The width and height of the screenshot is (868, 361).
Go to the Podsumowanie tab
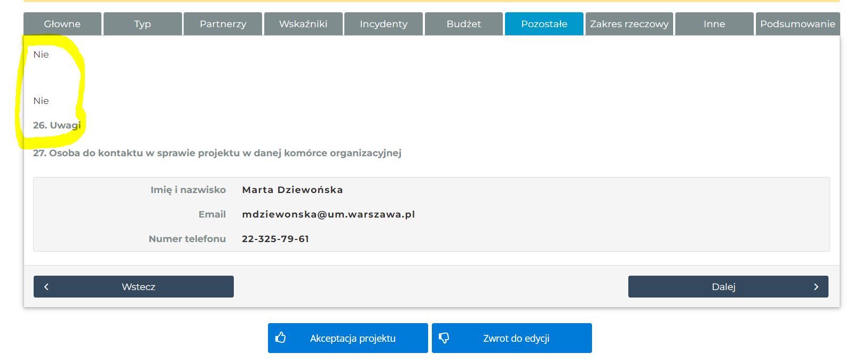pos(798,24)
